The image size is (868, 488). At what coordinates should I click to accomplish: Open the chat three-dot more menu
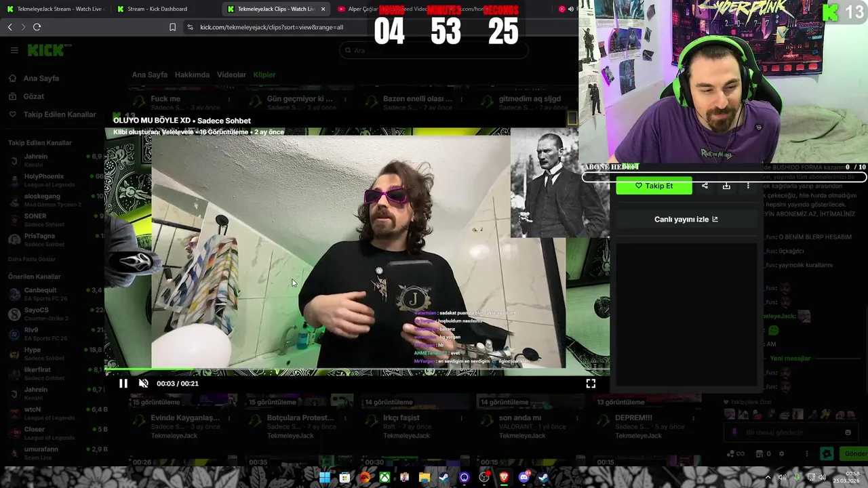click(806, 453)
